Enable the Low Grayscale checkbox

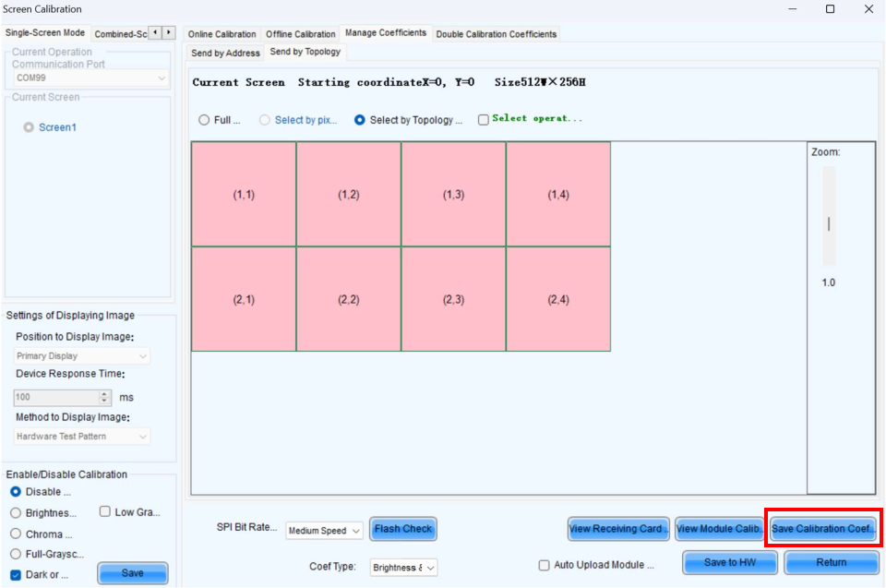[105, 512]
